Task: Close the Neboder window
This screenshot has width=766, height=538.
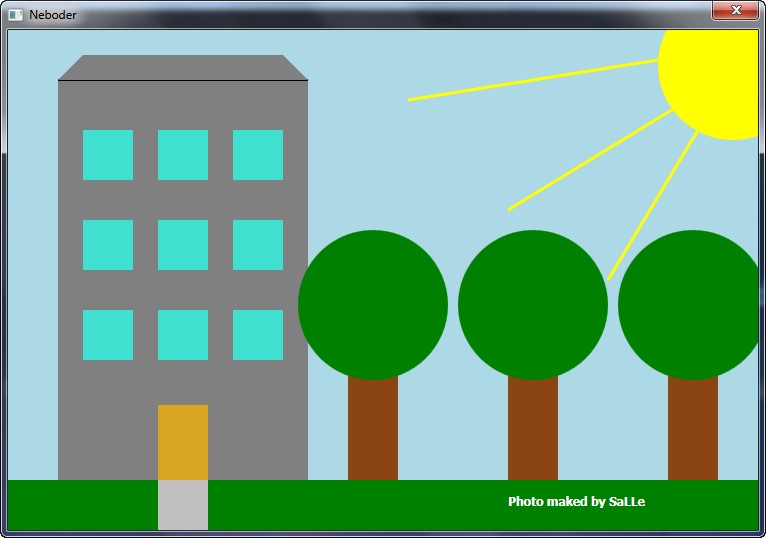Action: (x=735, y=10)
